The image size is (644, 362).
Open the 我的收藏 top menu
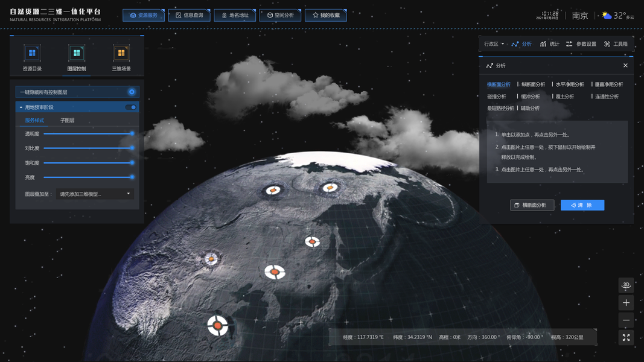pyautogui.click(x=326, y=15)
